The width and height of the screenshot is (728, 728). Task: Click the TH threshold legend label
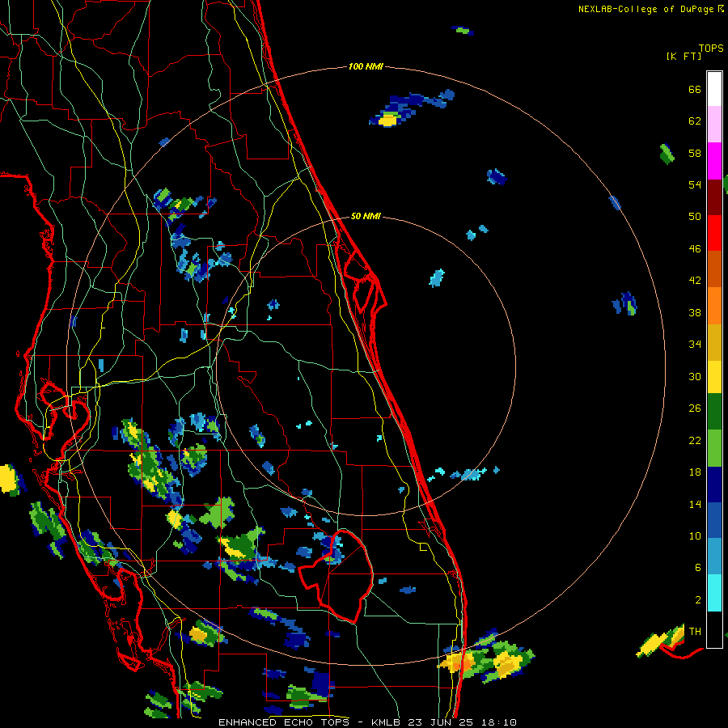(695, 632)
